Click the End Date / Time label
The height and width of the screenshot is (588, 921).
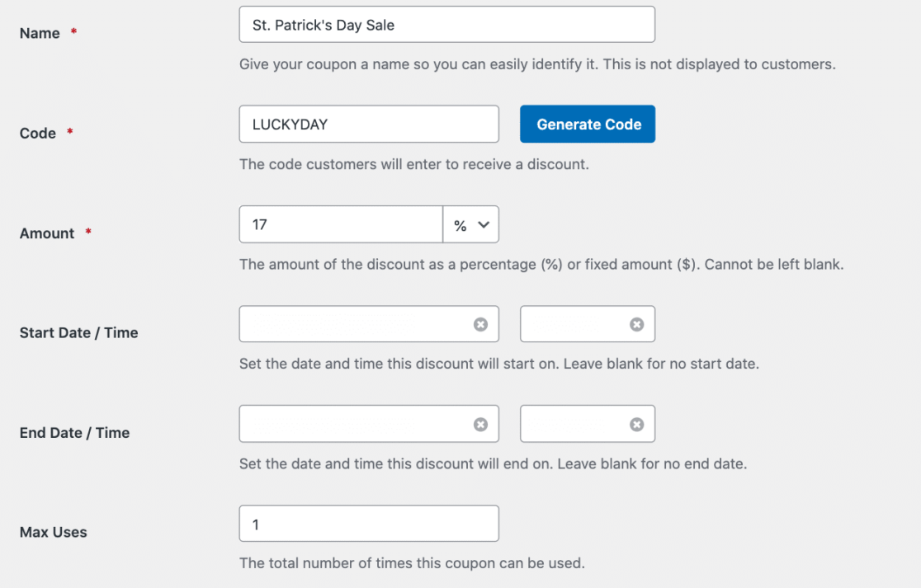click(74, 432)
